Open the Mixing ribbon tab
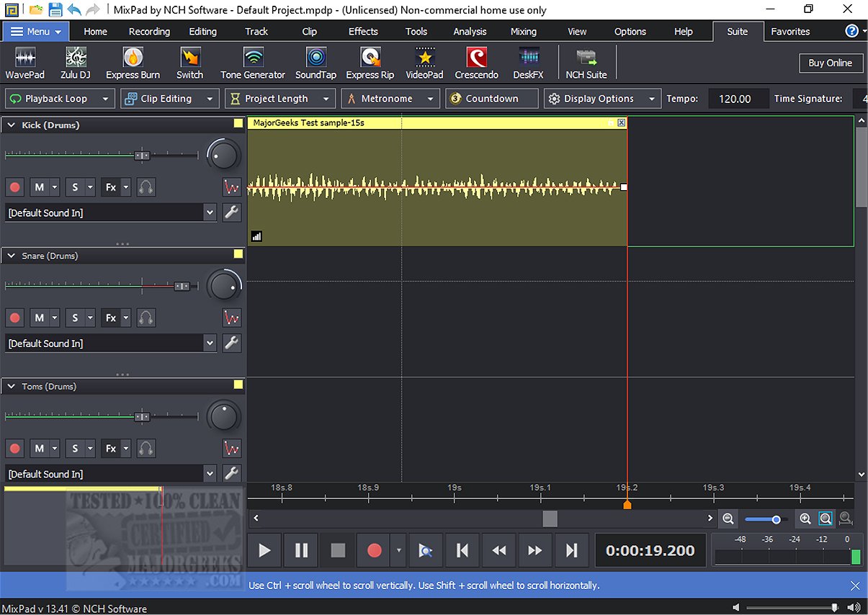The image size is (868, 615). coord(523,32)
